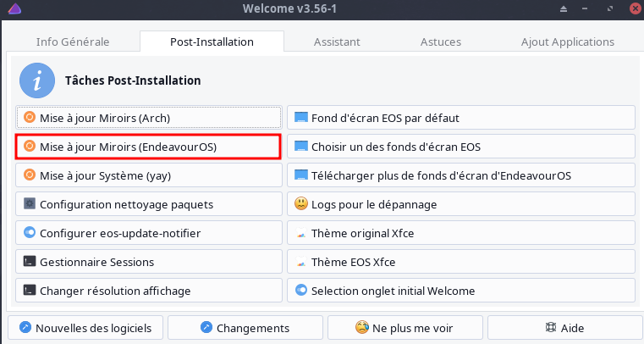The width and height of the screenshot is (644, 344).
Task: Run Mise à jour Miroirs (EndeavourOS)
Action: point(148,147)
